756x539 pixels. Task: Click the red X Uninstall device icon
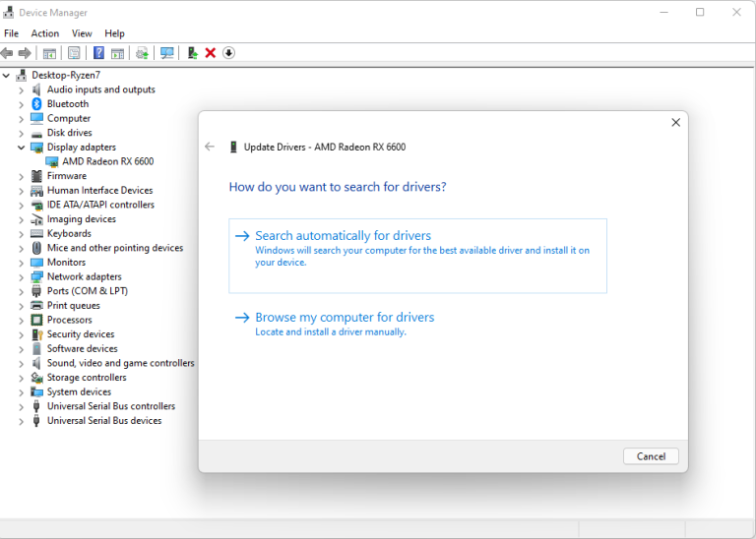pos(211,53)
